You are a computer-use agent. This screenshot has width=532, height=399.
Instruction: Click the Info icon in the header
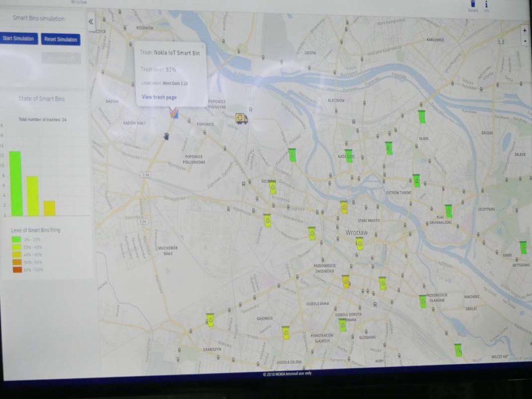pyautogui.click(x=486, y=4)
